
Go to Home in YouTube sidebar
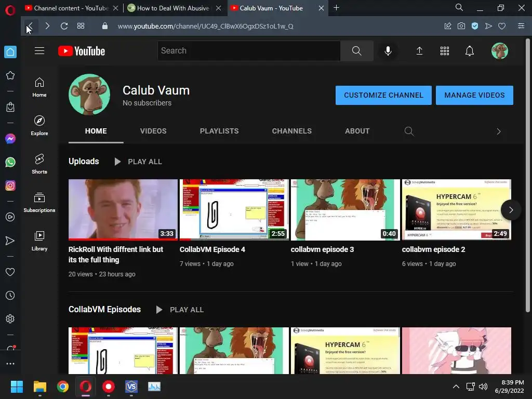[39, 87]
